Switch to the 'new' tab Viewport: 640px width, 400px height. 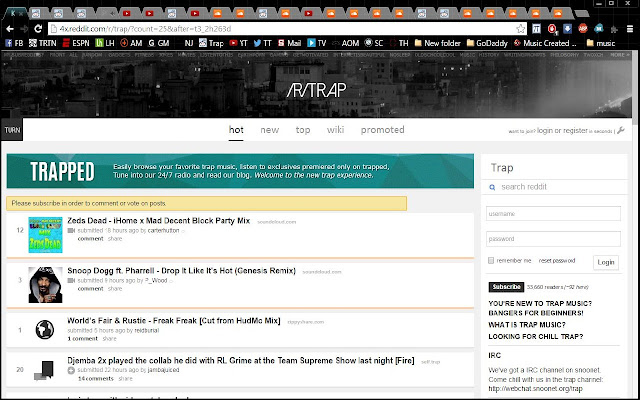pyautogui.click(x=270, y=130)
